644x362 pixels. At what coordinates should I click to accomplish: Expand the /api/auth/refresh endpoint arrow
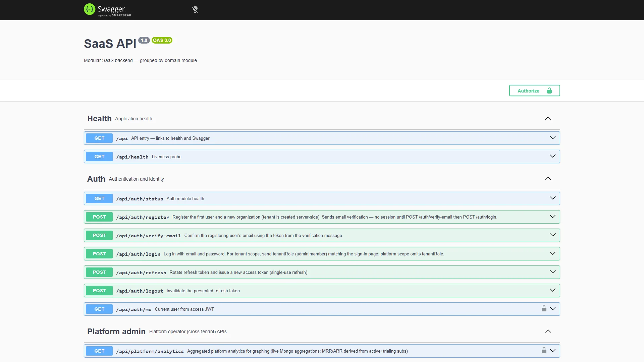[x=552, y=272]
